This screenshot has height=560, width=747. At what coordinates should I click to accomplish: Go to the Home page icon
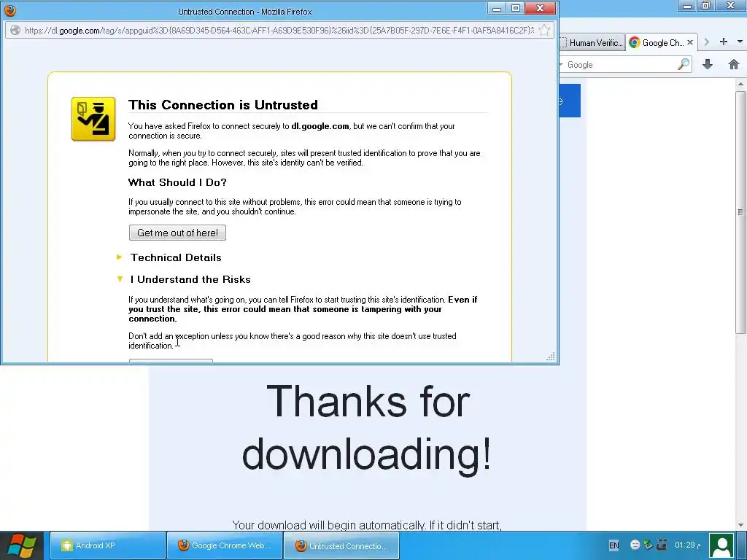[734, 64]
